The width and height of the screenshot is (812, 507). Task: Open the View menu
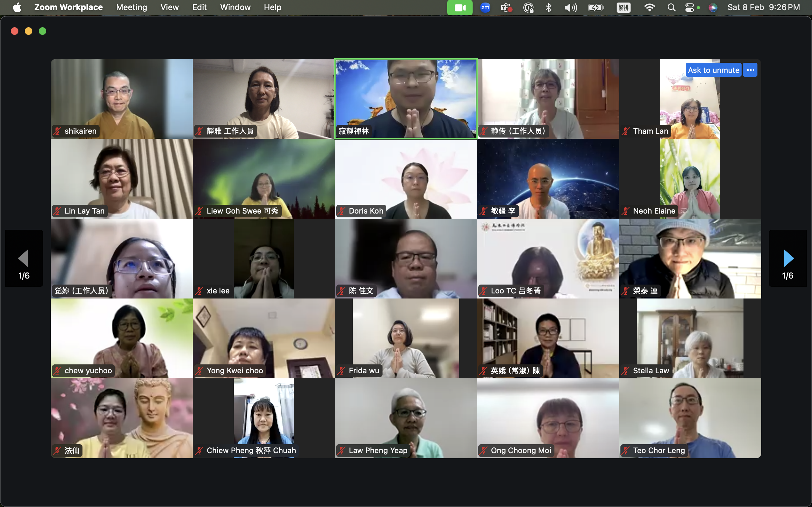coord(169,7)
